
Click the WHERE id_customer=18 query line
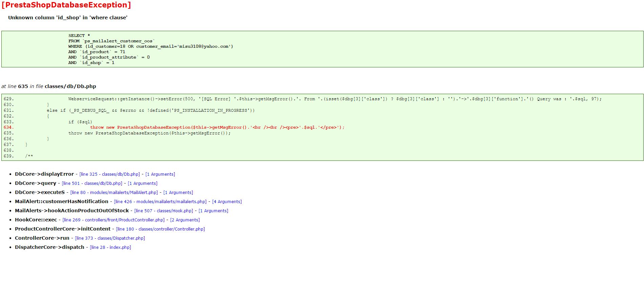151,46
